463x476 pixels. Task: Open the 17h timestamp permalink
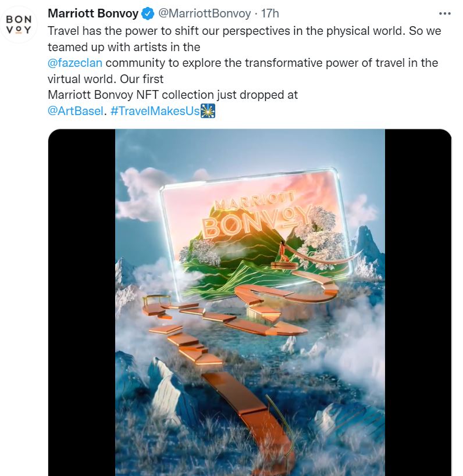[270, 13]
